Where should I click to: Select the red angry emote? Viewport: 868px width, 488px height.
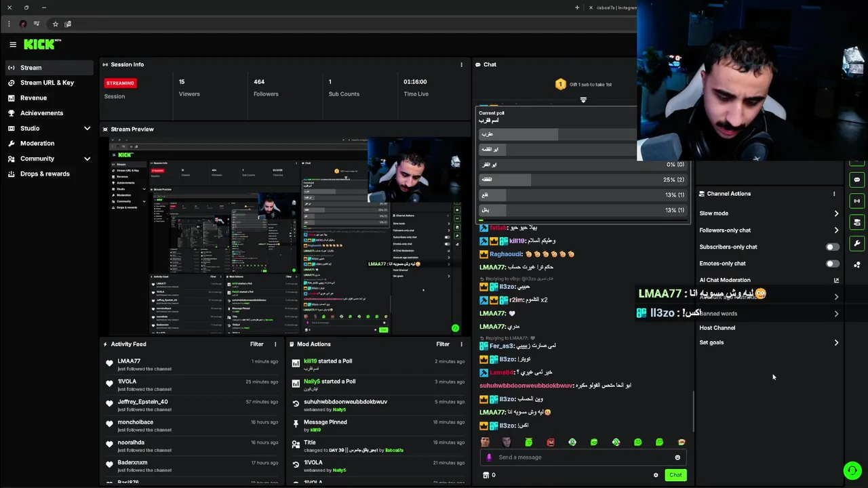(x=550, y=442)
